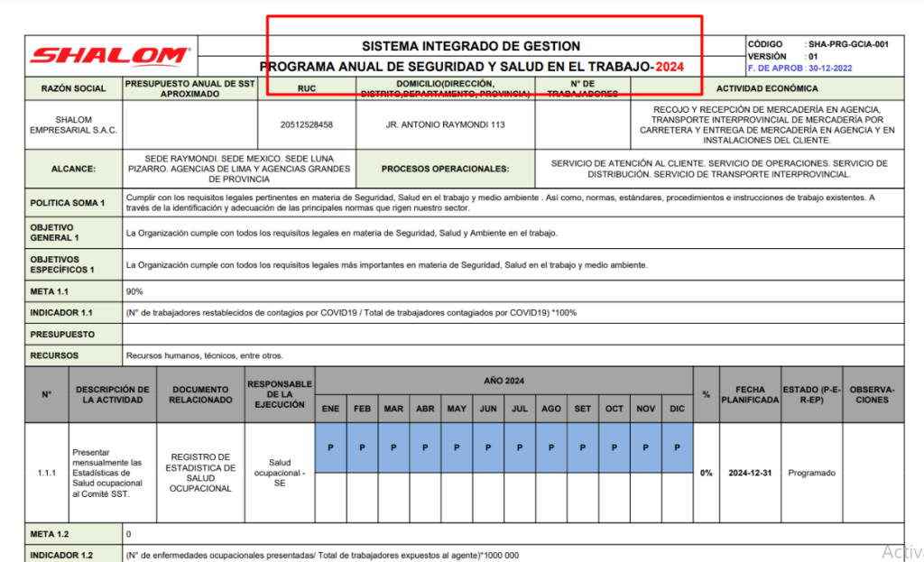Click the 'DIC' month header
Screen dimensions: 924x562
tap(677, 409)
